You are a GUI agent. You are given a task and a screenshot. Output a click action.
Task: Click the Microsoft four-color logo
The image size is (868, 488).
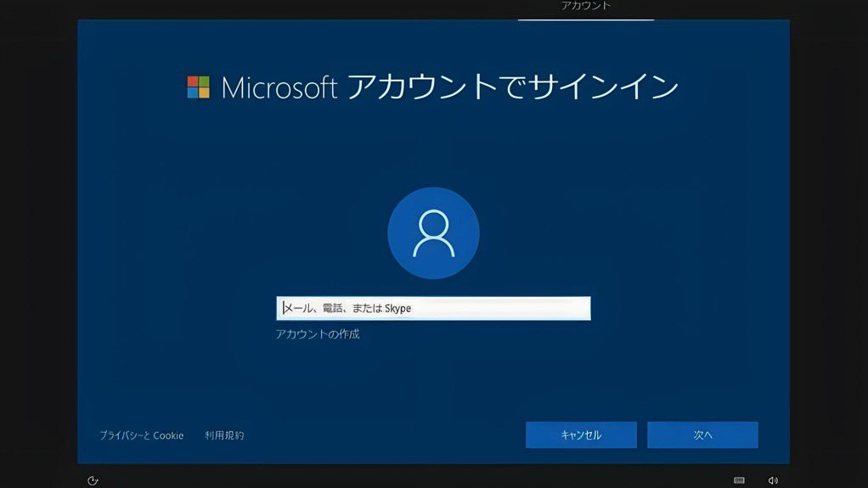point(198,87)
